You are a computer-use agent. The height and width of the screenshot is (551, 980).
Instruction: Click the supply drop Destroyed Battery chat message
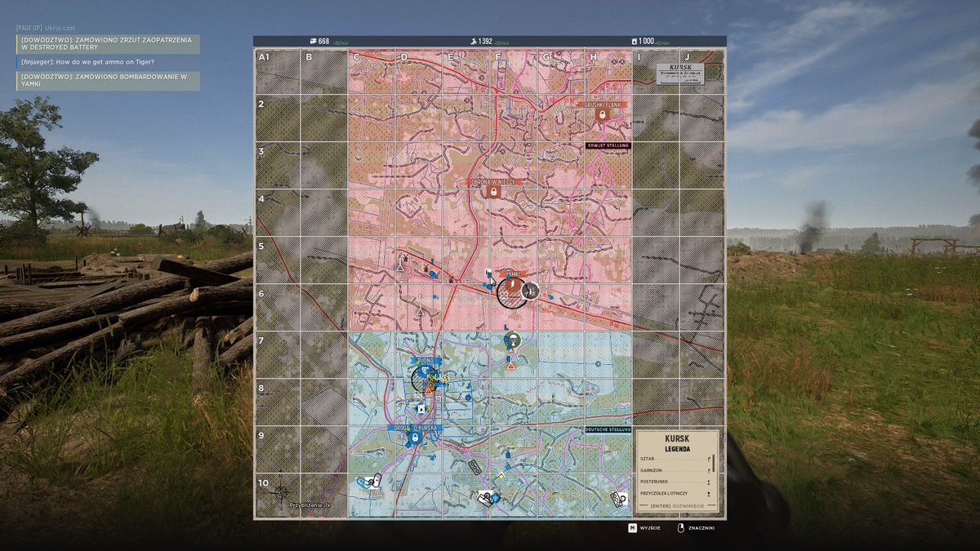coord(108,44)
